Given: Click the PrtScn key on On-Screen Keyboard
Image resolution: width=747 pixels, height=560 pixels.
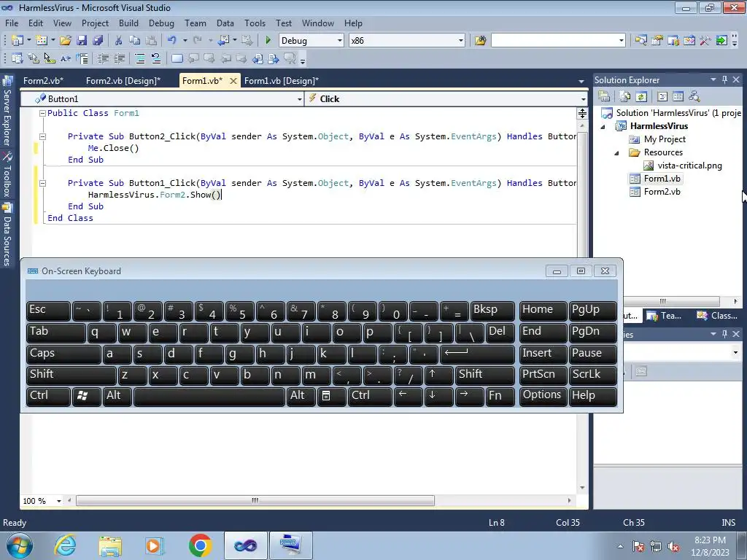Looking at the screenshot, I should (543, 375).
